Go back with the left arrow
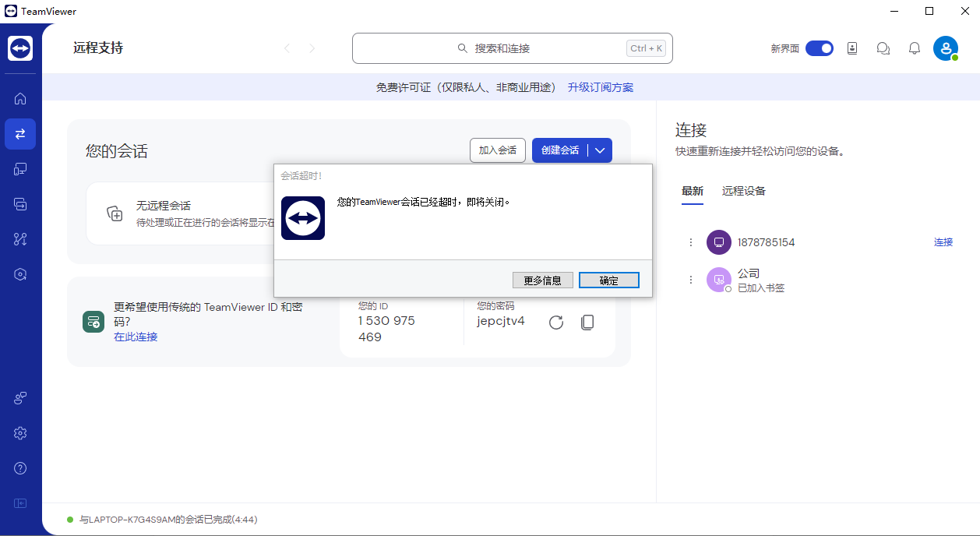 (287, 48)
